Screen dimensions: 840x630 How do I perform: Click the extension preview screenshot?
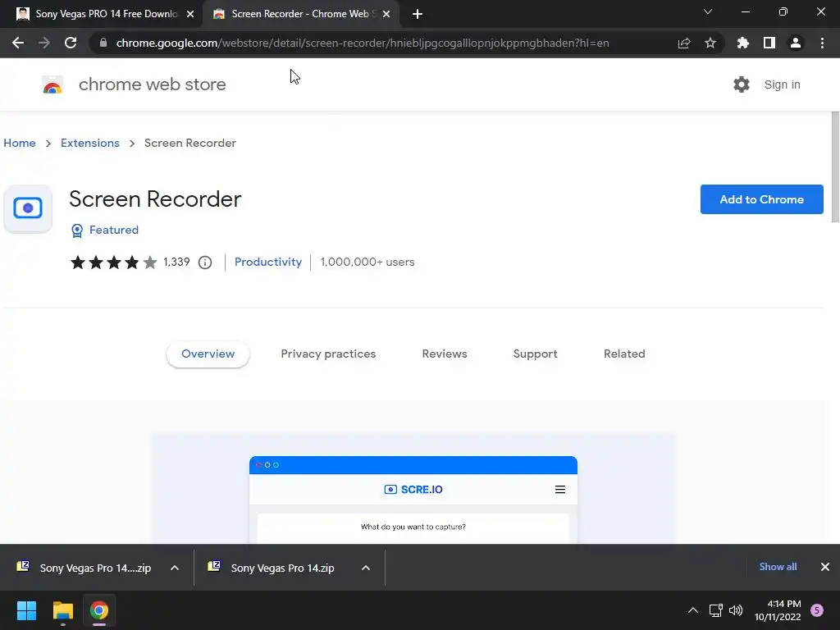tap(413, 489)
